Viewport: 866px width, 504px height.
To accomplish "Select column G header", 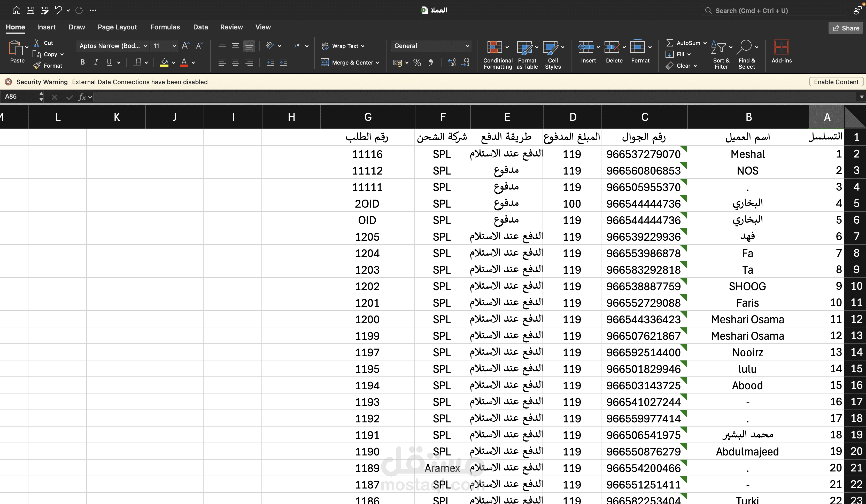I will tap(368, 117).
